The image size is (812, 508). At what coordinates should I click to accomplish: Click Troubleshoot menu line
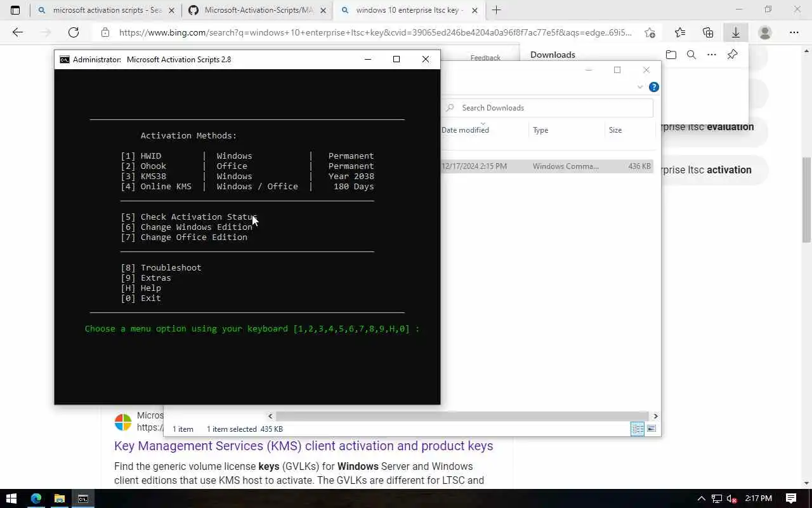click(x=161, y=267)
